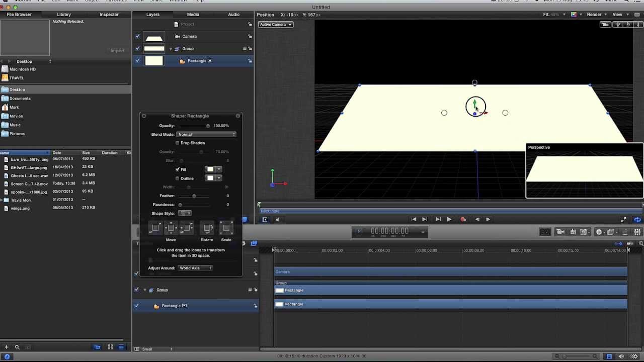The width and height of the screenshot is (644, 362).
Task: Click the camera 3D view tool in canvas
Action: click(x=606, y=25)
